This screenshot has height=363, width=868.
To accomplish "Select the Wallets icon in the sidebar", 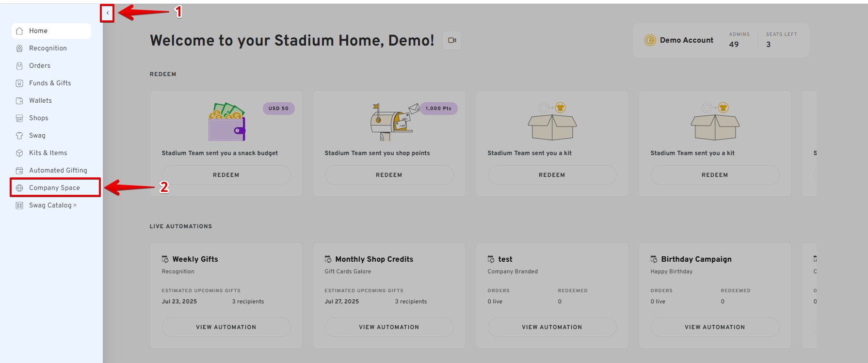I will (19, 101).
